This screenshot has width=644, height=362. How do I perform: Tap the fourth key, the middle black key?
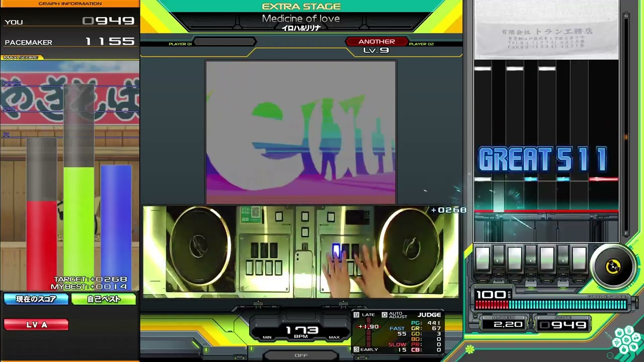(x=531, y=255)
